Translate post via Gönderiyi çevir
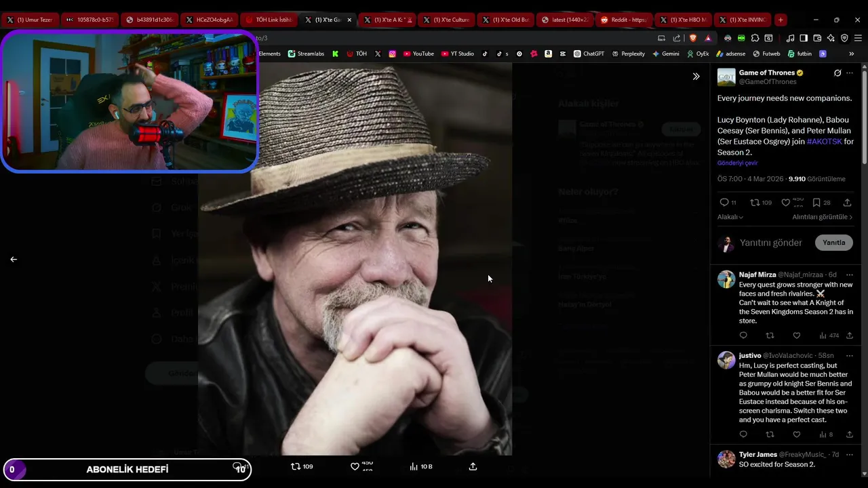868x488 pixels. 738,163
